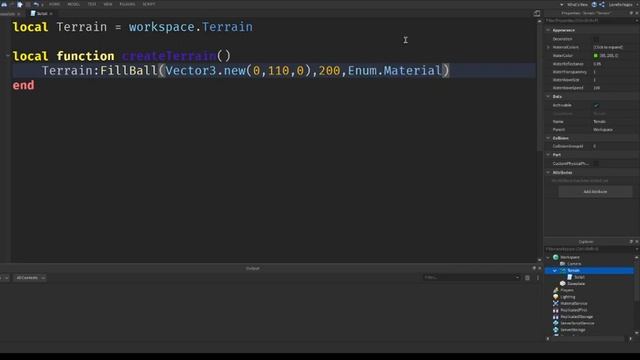Viewport: 640px width, 360px height.
Task: Click the Workspace globe icon in Explorer
Action: pyautogui.click(x=556, y=257)
